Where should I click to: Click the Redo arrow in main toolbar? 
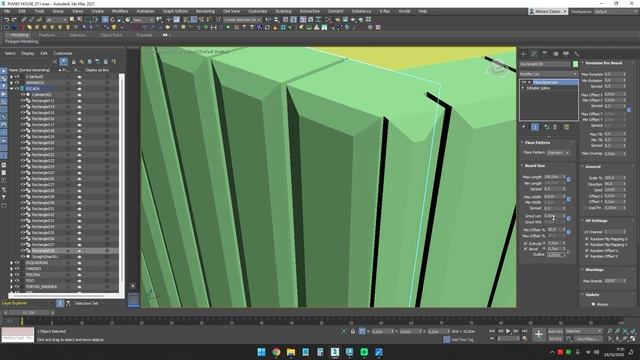[x=14, y=19]
